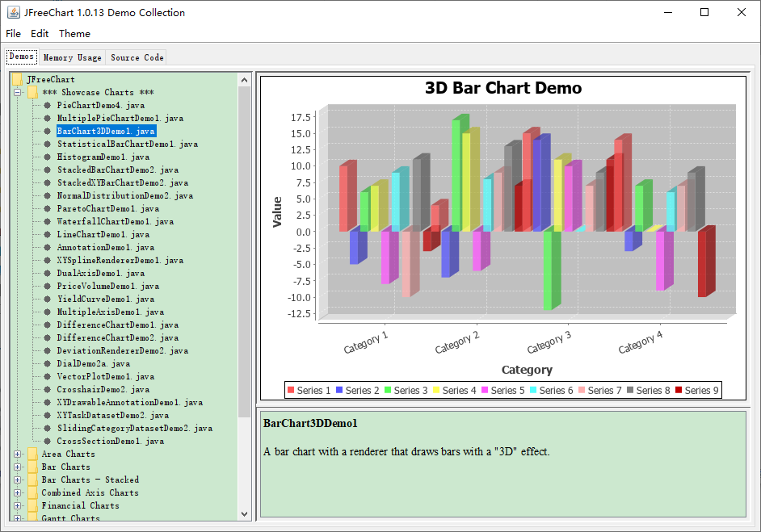
Task: Select StackedBarChartDemo2.java demo
Action: point(117,170)
